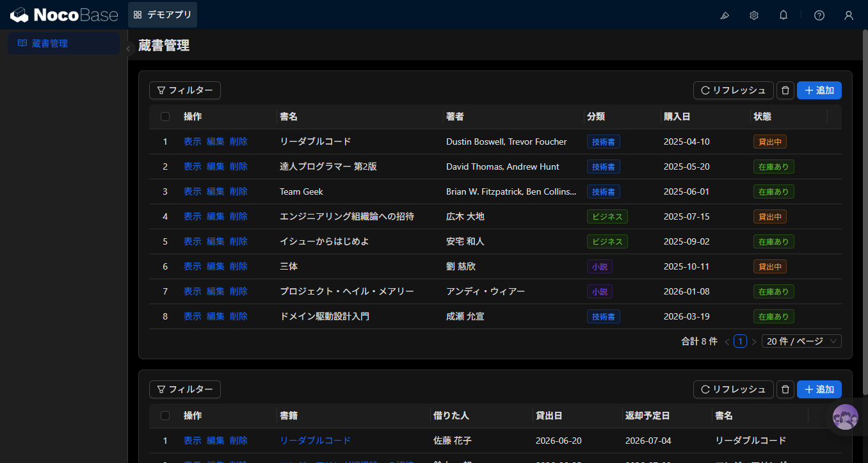
Task: Click 編集 for リーダブルコード book row
Action: 216,142
